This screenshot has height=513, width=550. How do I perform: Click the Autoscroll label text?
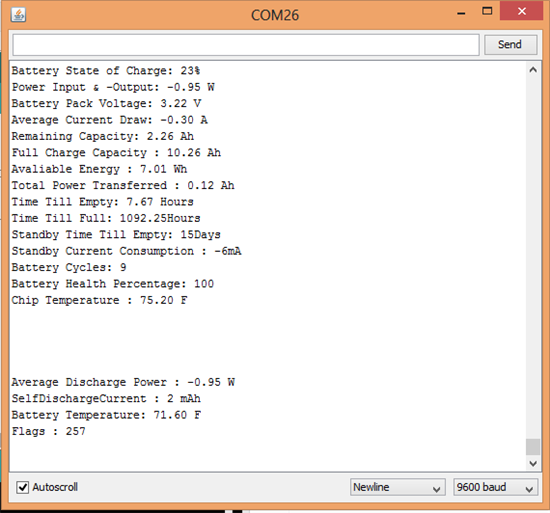tap(55, 487)
